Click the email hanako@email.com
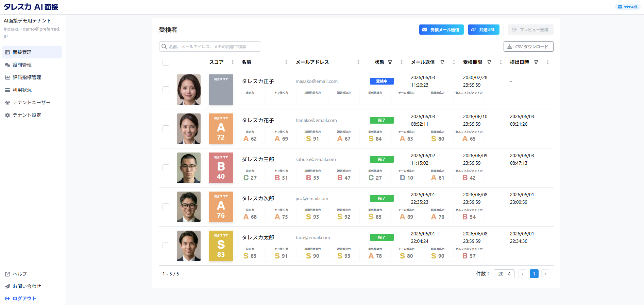 coord(316,120)
